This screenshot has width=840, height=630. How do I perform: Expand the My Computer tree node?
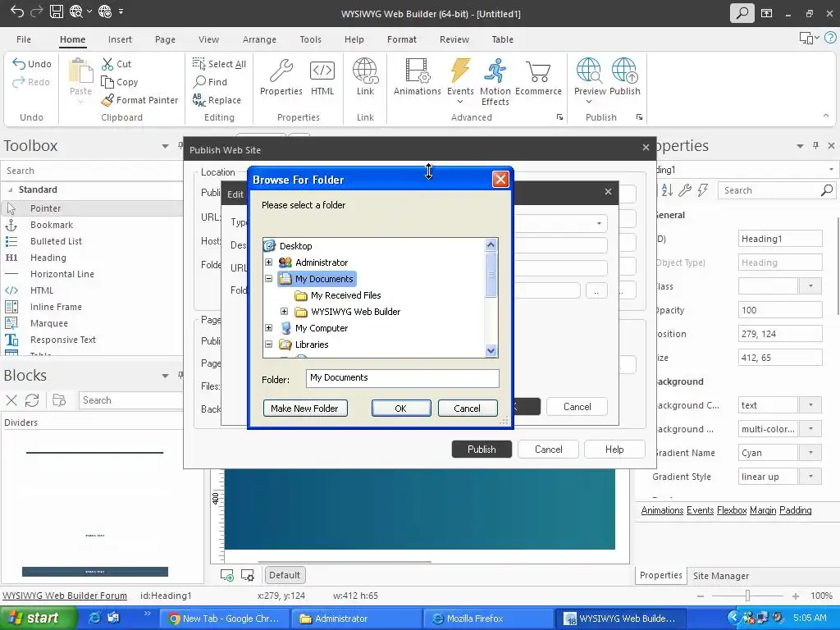pos(269,328)
